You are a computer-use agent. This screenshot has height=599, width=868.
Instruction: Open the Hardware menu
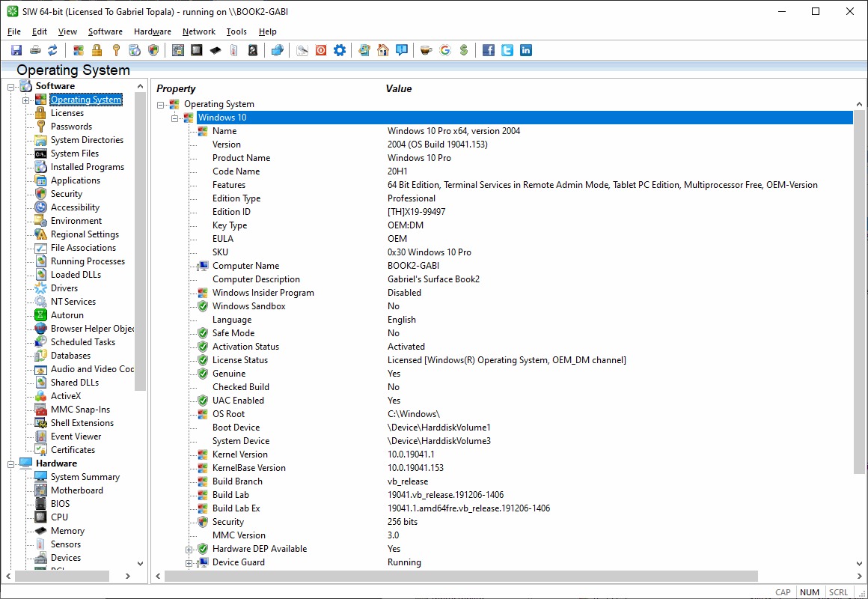[152, 31]
